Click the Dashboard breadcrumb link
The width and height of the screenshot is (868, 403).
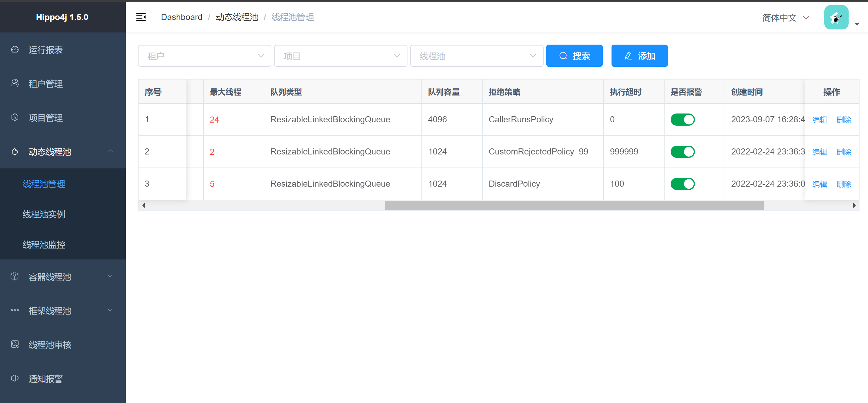pos(182,17)
